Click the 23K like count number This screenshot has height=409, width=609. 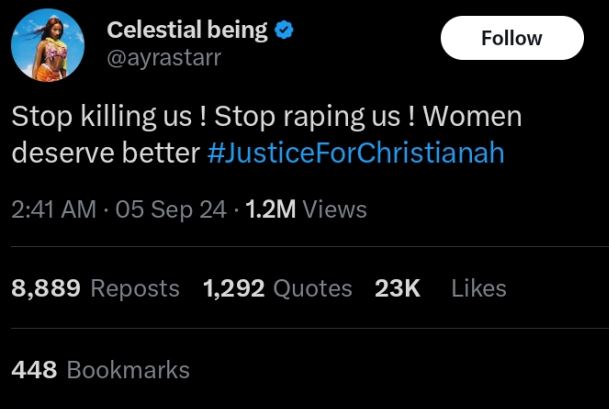[x=397, y=289]
